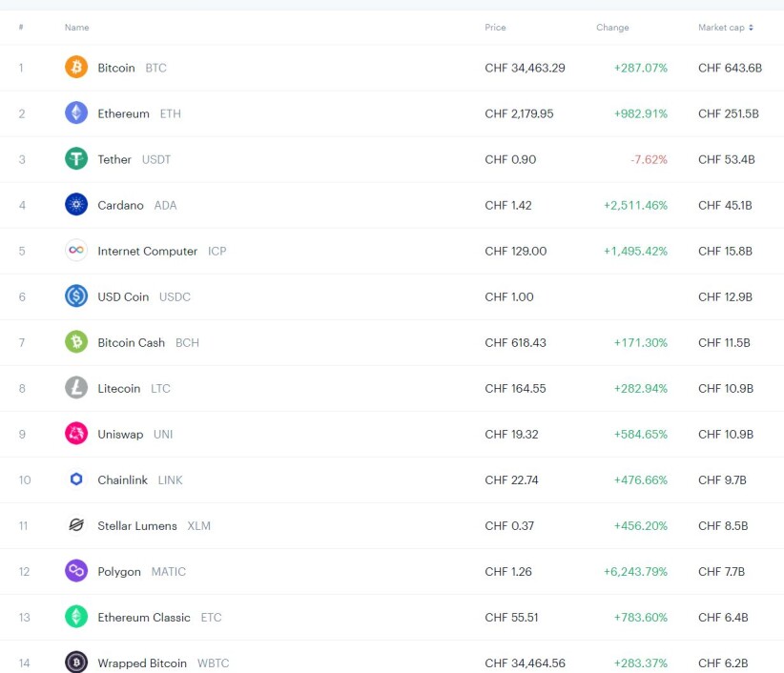
Task: Click the +6,243.79% change value
Action: coord(635,572)
